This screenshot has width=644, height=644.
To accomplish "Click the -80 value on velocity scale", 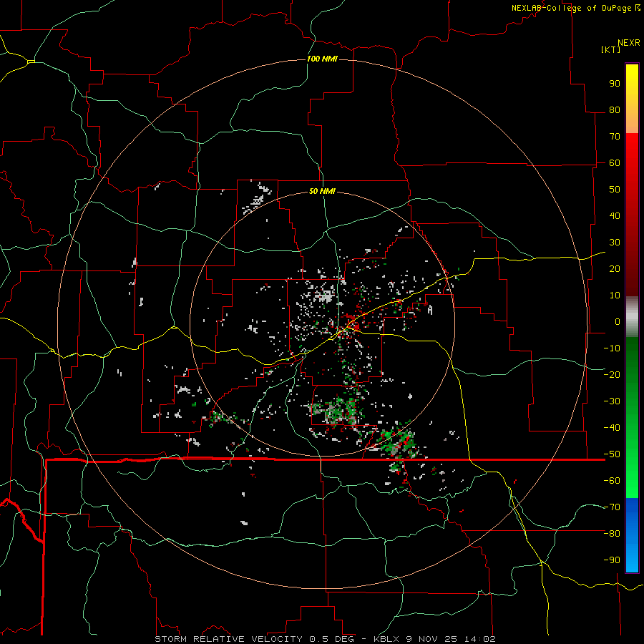I will [612, 534].
